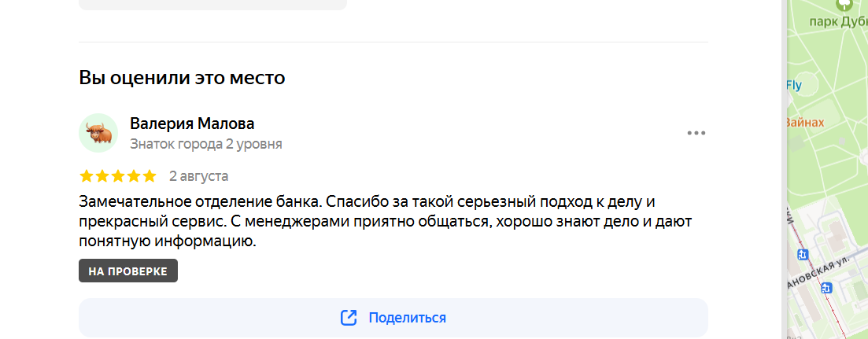
Task: Open the Валерия Малова profile name
Action: 192,123
